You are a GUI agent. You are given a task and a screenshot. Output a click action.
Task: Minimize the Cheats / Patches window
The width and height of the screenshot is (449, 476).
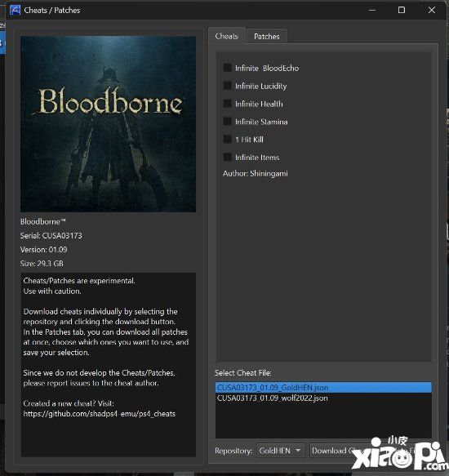click(372, 10)
